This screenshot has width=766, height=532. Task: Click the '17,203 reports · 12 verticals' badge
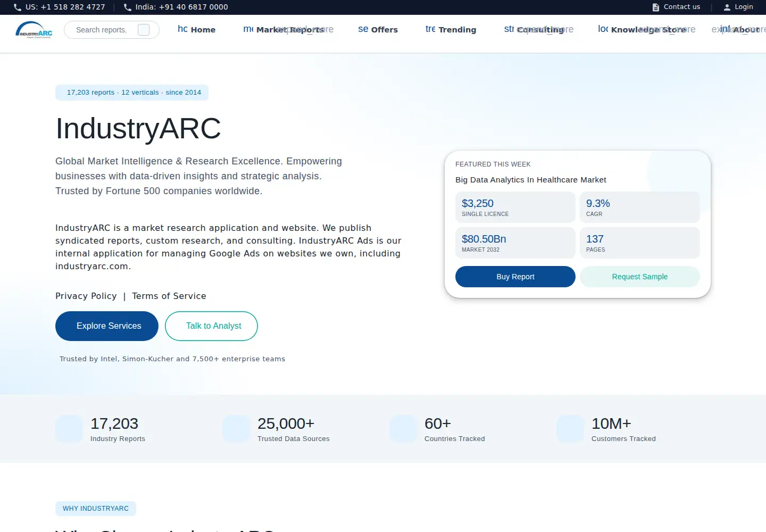[132, 93]
